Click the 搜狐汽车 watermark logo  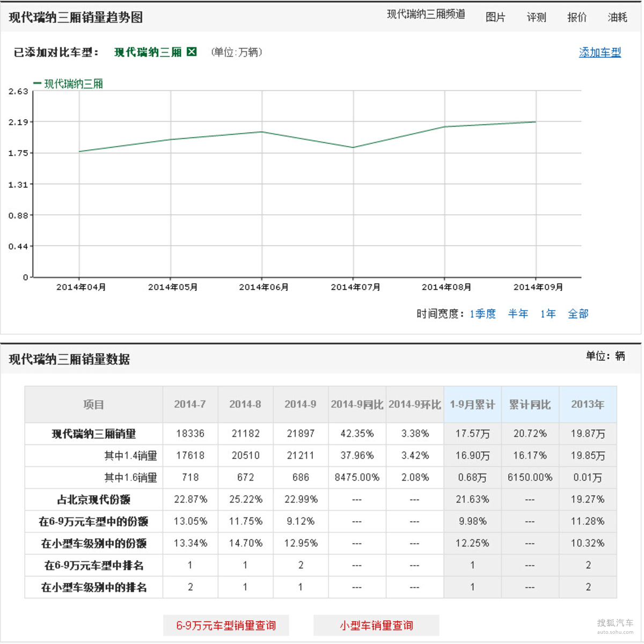pyautogui.click(x=615, y=624)
